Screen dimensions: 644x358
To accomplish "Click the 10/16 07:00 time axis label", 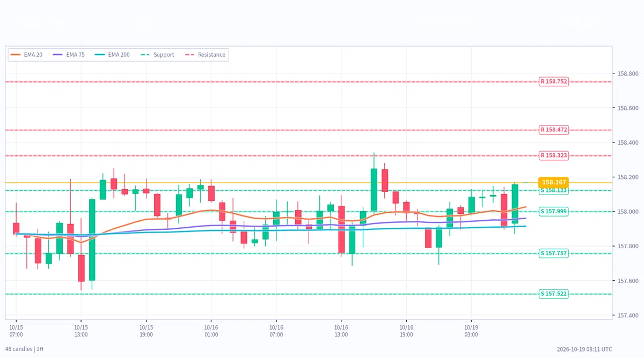I will 276,331.
